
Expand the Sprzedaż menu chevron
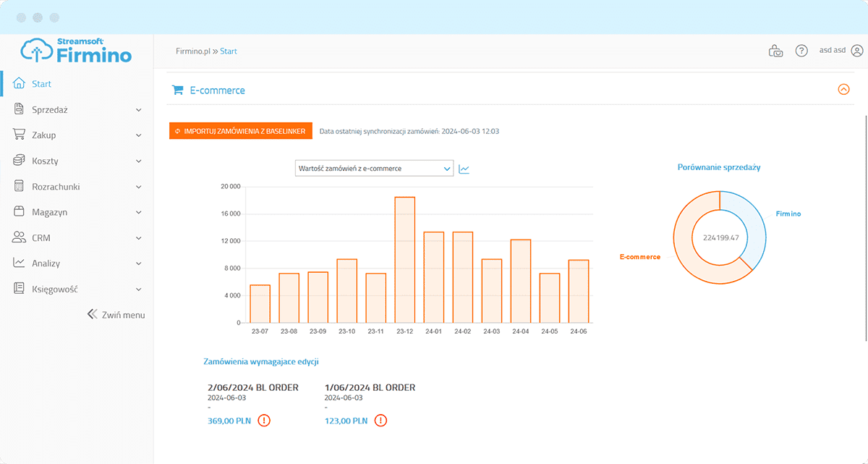[x=139, y=110]
